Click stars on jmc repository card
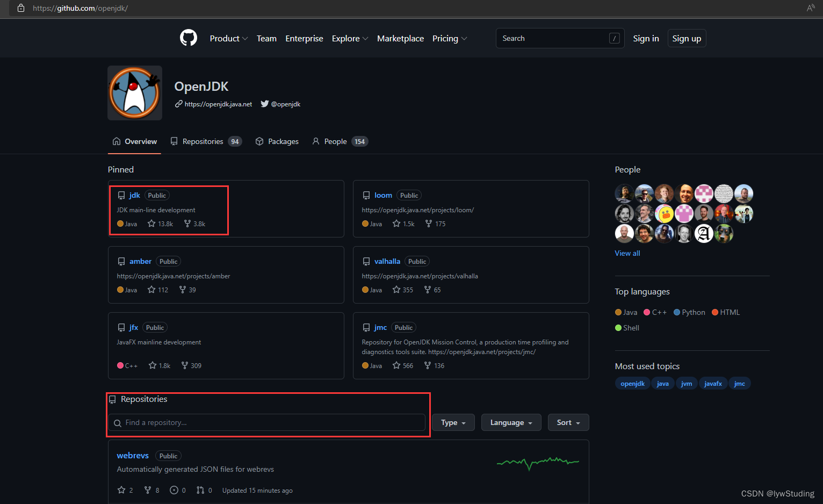823x504 pixels. [403, 365]
